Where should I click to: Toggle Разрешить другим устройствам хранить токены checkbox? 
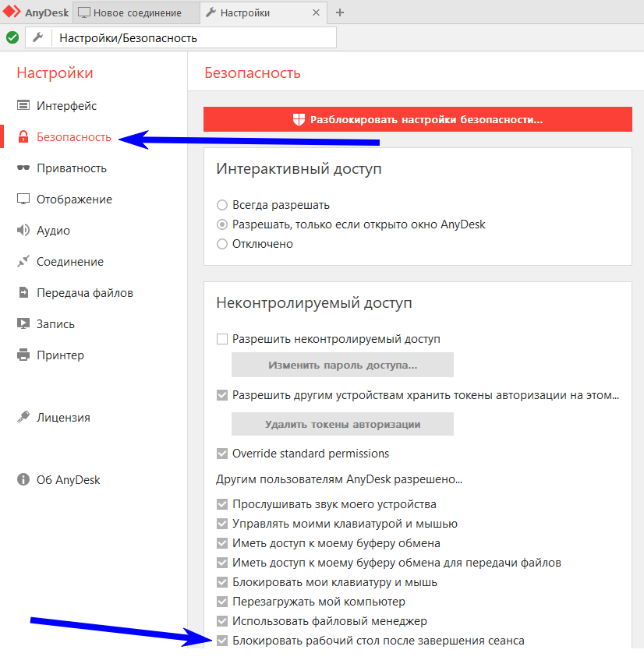(x=222, y=395)
